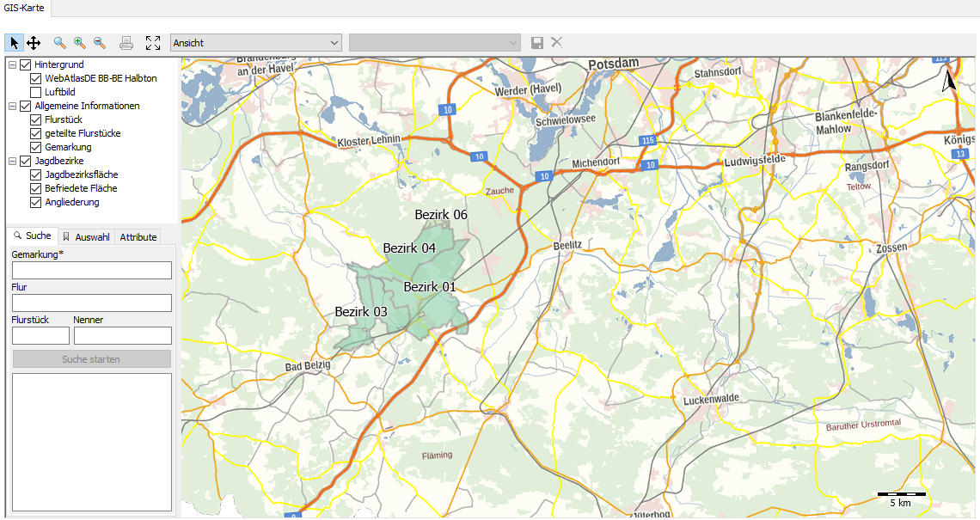Open the Attribute tab
980x520 pixels.
[138, 237]
